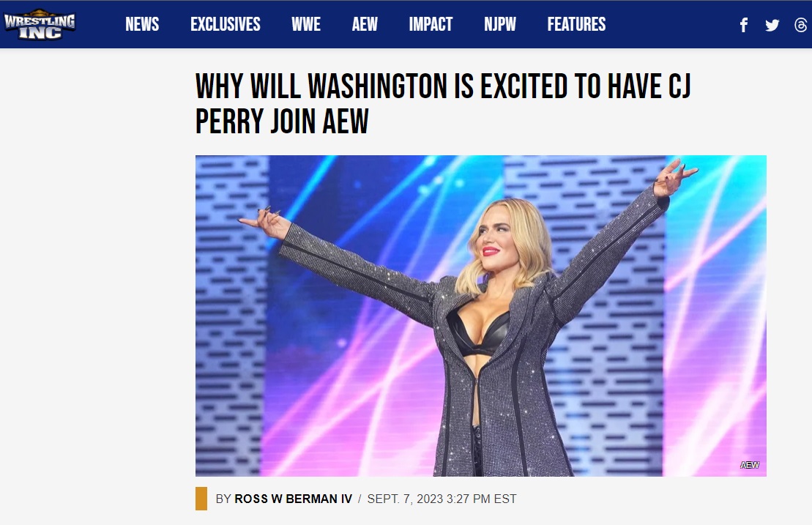812x525 pixels.
Task: Go to the Exclusives section
Action: [226, 24]
